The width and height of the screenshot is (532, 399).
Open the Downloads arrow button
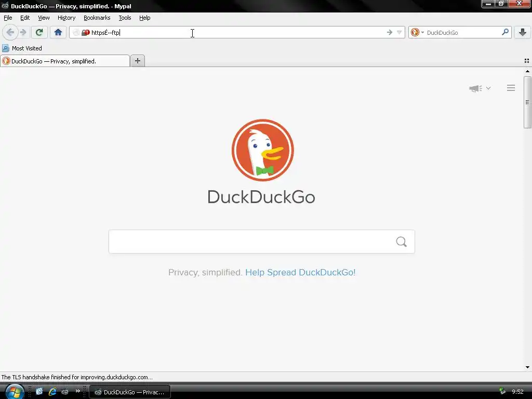(523, 33)
